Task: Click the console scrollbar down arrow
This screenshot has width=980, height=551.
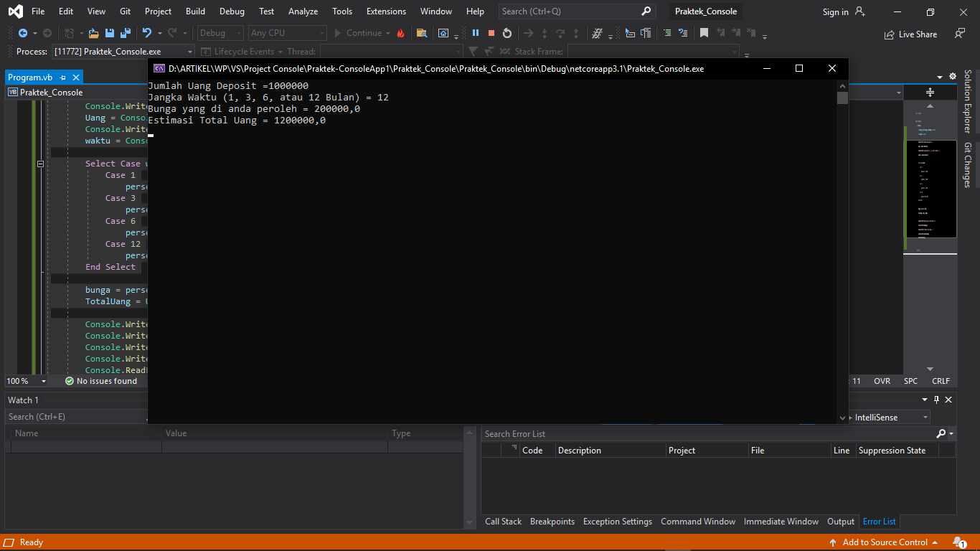Action: point(842,418)
